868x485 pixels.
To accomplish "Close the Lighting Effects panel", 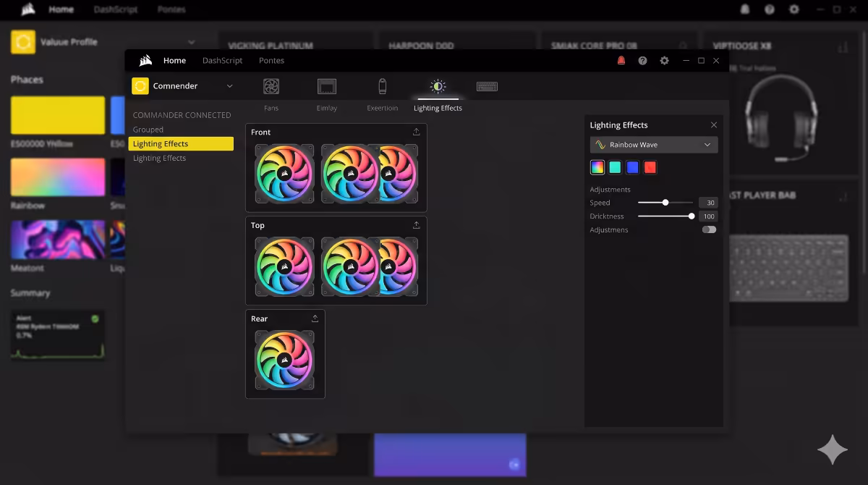I will (714, 125).
